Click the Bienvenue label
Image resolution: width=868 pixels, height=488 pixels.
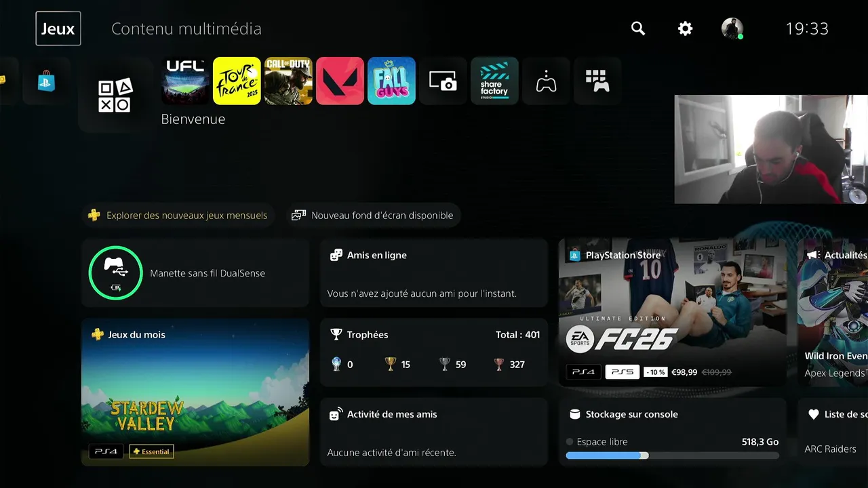(193, 119)
